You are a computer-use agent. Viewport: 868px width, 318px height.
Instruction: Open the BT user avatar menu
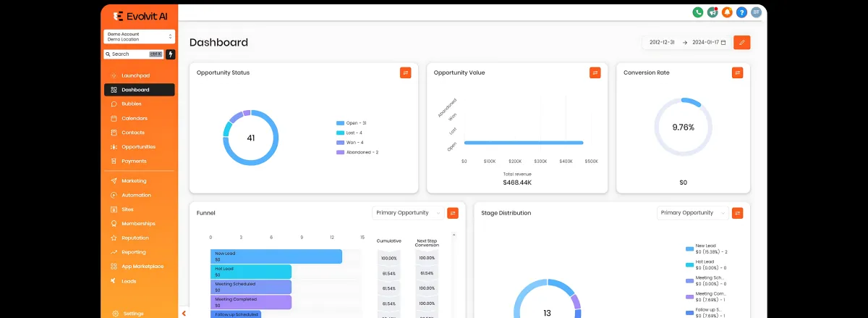756,12
